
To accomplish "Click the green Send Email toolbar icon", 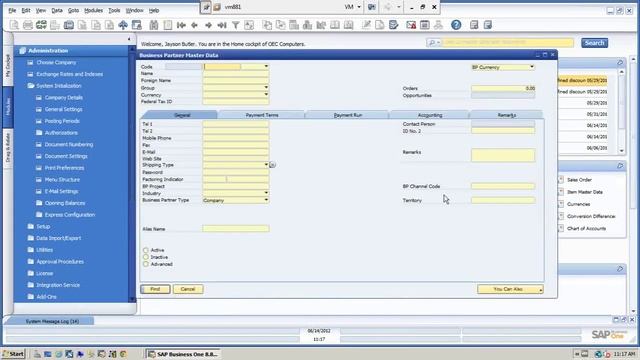I will [x=41, y=25].
